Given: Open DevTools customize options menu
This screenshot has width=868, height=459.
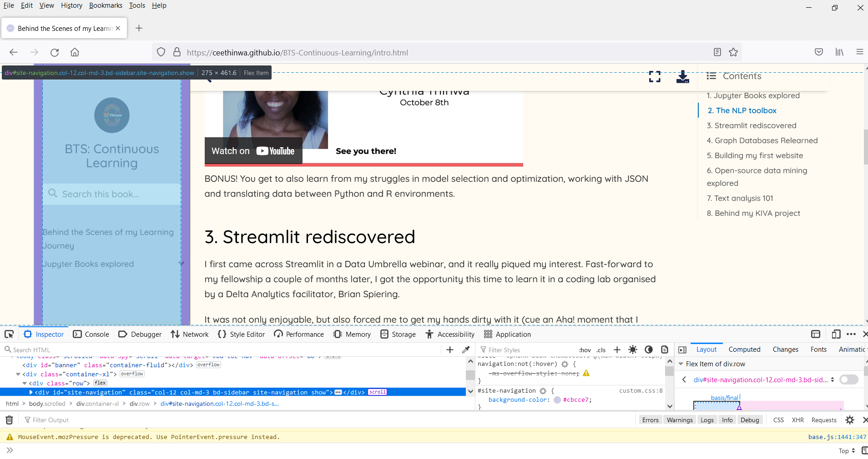Looking at the screenshot, I should tap(851, 334).
